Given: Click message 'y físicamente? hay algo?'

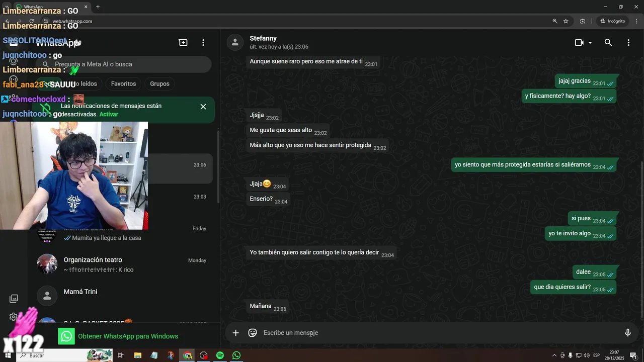Looking at the screenshot, I should click(569, 96).
